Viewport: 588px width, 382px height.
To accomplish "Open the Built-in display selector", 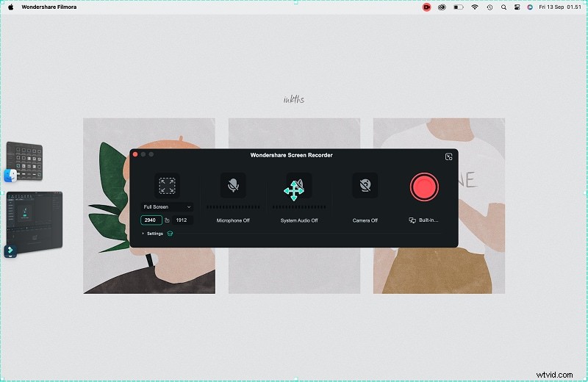I will pos(423,220).
